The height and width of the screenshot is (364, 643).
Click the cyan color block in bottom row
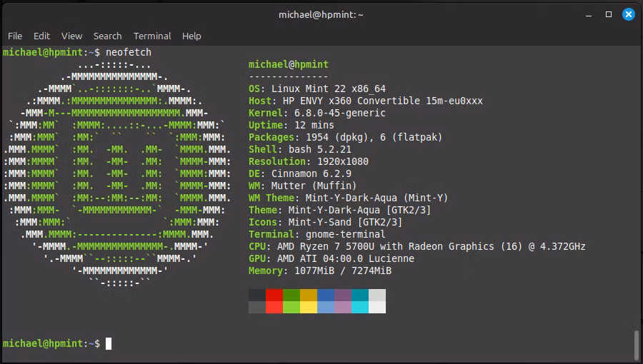tap(360, 307)
